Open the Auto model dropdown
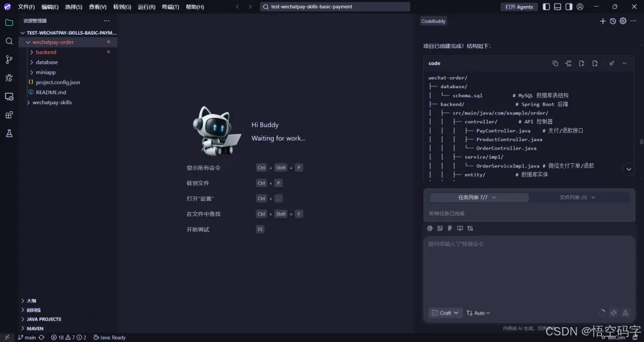The width and height of the screenshot is (644, 342). [x=478, y=313]
